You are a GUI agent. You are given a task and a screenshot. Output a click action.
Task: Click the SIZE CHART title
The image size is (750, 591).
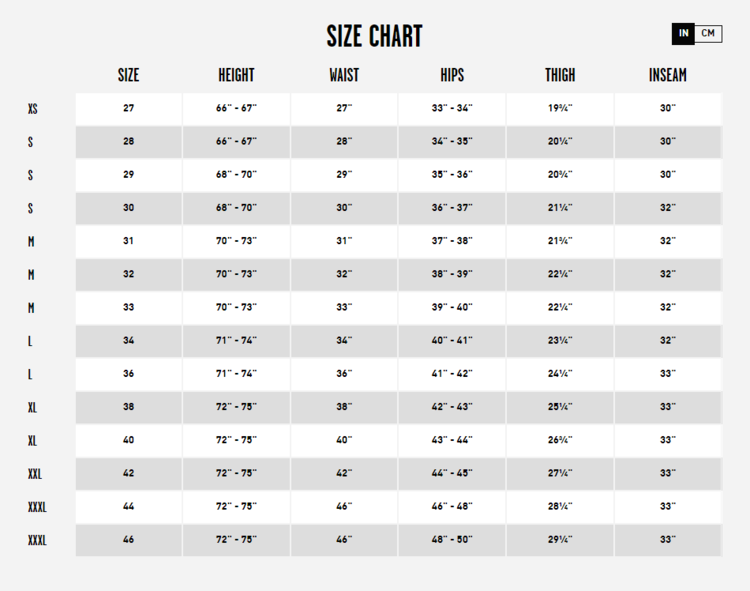374,37
